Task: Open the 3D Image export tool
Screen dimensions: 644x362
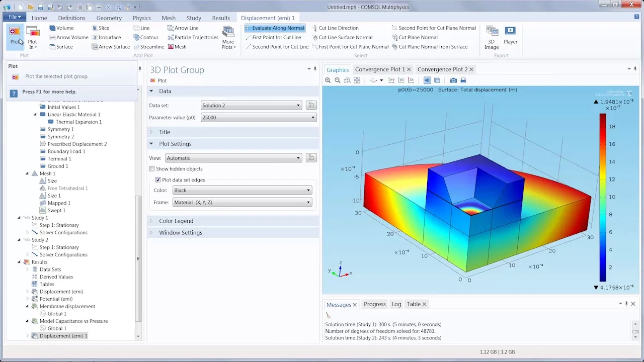Action: pos(491,37)
